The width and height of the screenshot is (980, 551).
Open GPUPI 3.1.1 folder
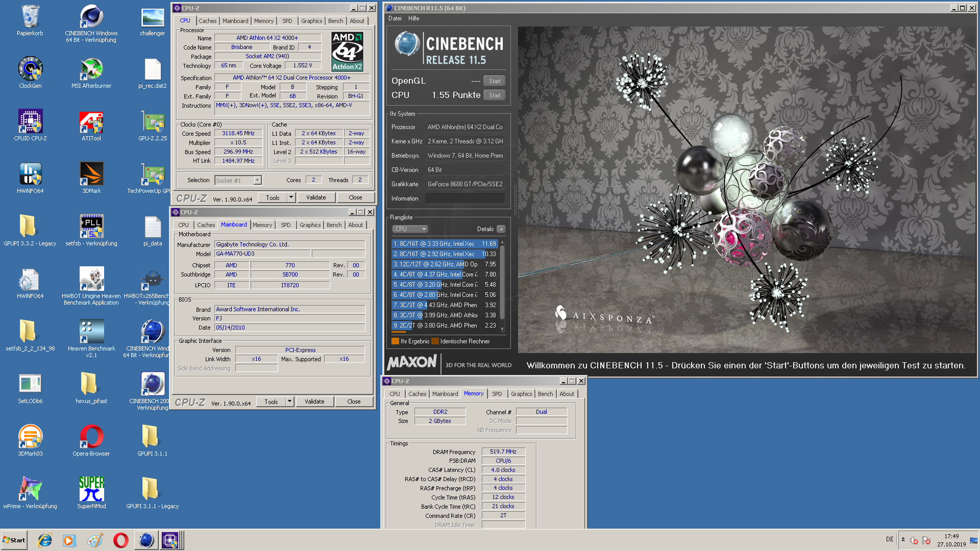[x=152, y=441]
